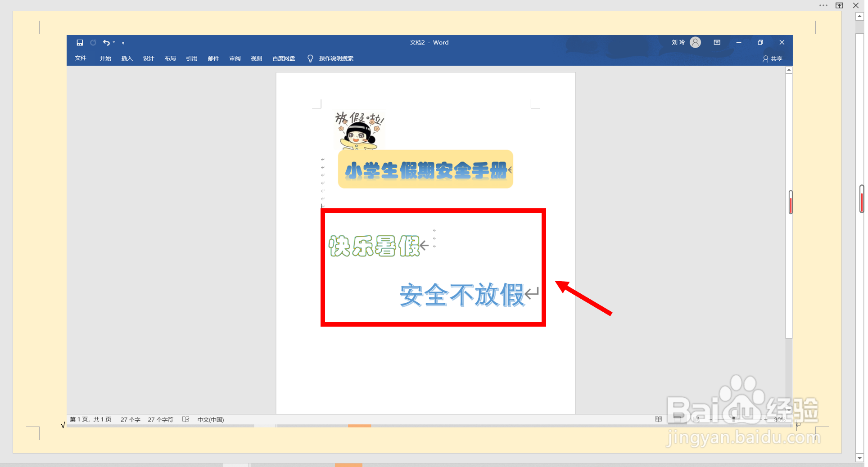Screen dimensions: 868x467
Task: Select the Web Layout view icon
Action: (x=696, y=419)
